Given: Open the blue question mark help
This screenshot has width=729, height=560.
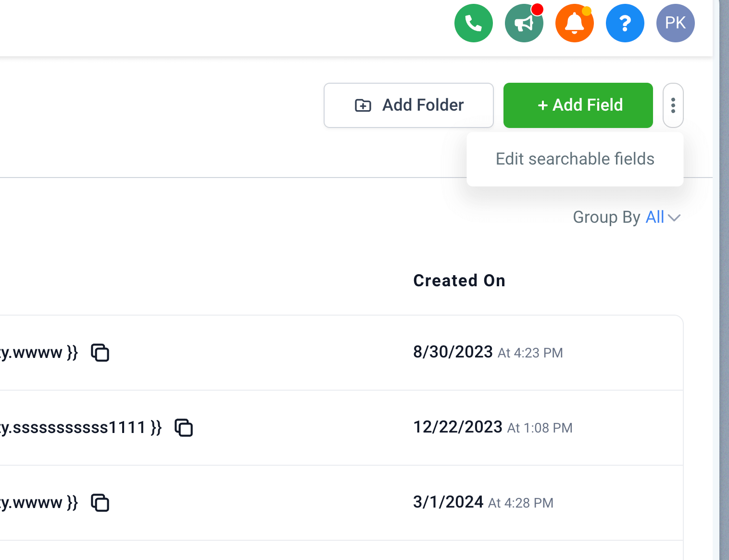Looking at the screenshot, I should (x=625, y=23).
